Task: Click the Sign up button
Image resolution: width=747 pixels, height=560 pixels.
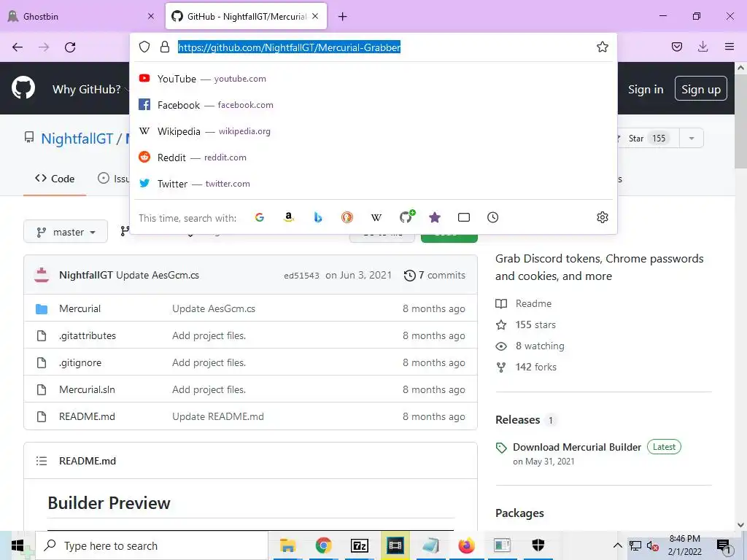Action: tap(701, 88)
